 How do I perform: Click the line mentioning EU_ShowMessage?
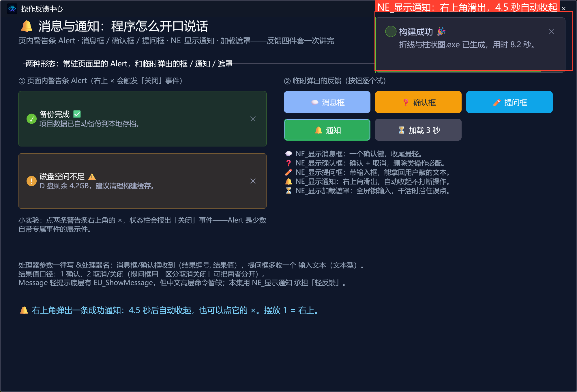point(183,283)
